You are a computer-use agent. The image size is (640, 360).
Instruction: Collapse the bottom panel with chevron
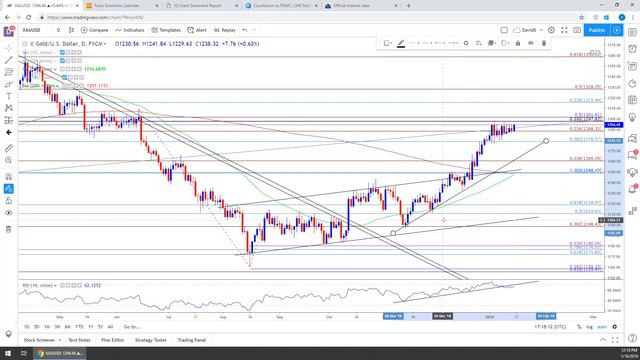click(603, 340)
